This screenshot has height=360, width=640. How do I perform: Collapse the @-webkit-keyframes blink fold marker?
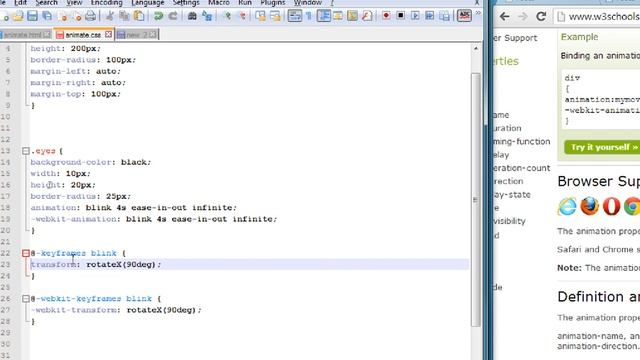(x=26, y=299)
